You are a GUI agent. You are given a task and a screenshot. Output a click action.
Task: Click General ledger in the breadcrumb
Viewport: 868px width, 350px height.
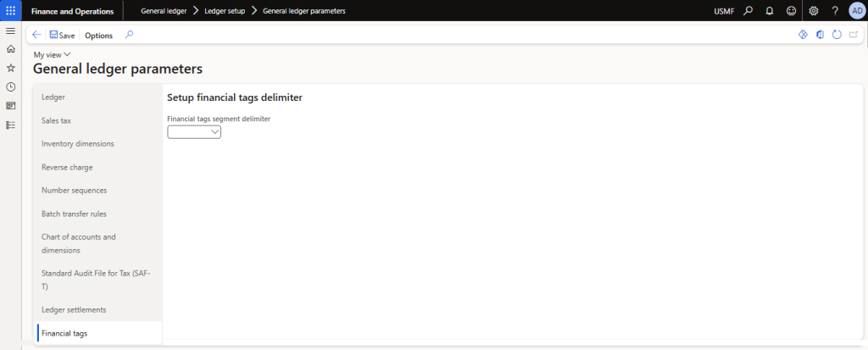pyautogui.click(x=164, y=11)
